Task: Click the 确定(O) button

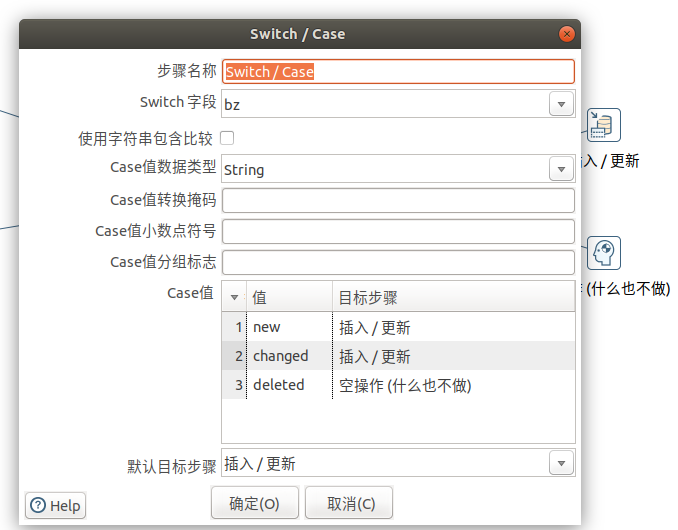Action: point(255,503)
